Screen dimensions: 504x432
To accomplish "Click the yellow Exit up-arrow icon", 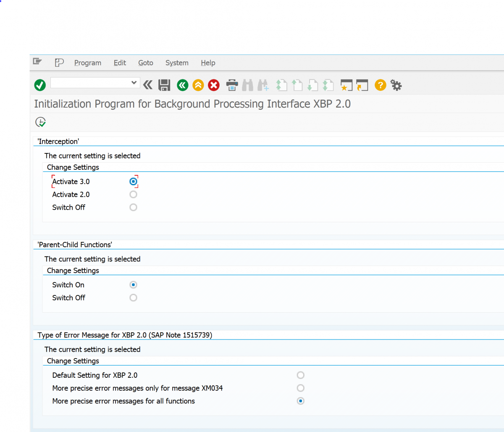I will [x=198, y=85].
